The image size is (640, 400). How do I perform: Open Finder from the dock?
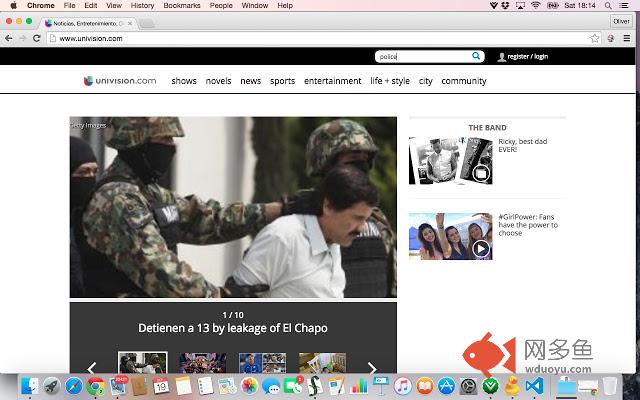pyautogui.click(x=29, y=386)
